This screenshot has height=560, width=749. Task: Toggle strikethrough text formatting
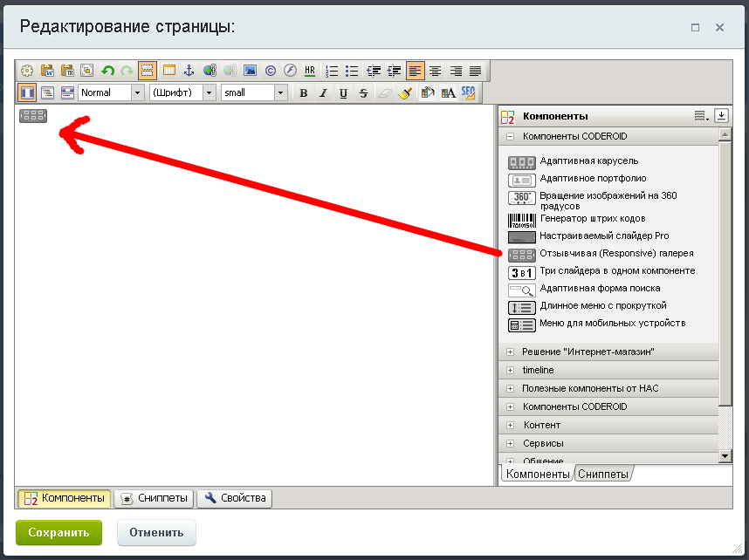click(363, 92)
